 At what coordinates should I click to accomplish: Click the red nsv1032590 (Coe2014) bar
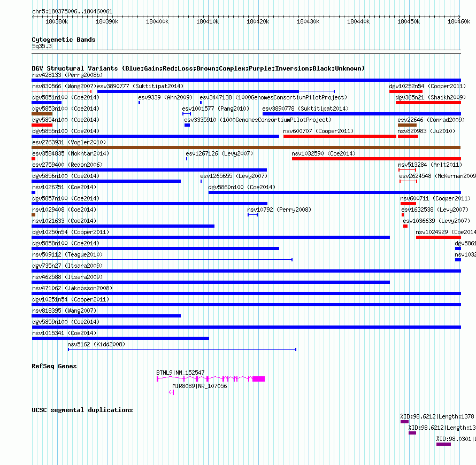pos(377,159)
